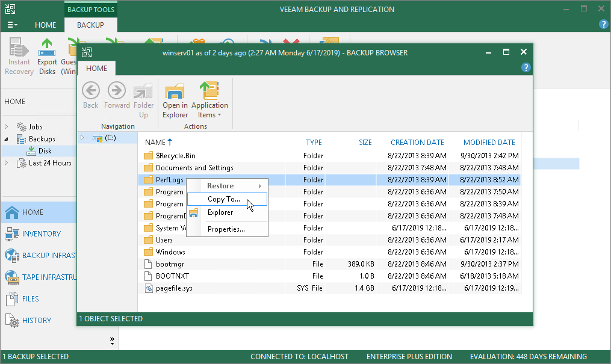Open HISTORY view link
The image size is (611, 364).
coord(37,321)
